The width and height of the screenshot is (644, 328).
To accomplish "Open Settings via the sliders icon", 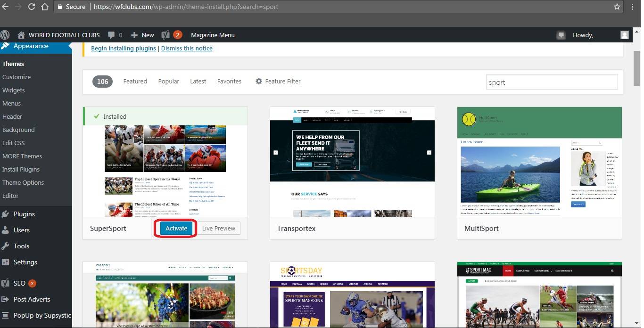I will point(5,262).
